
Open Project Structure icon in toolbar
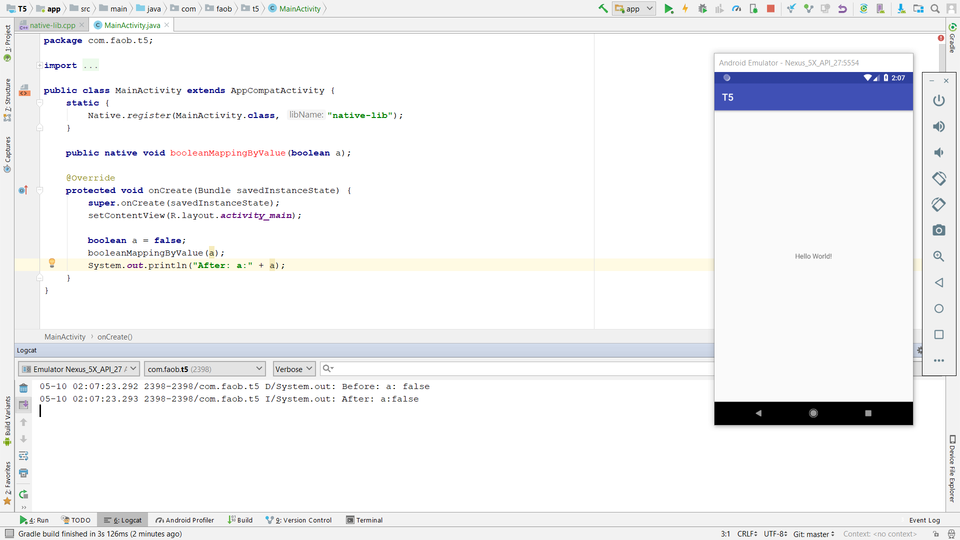pos(918,9)
